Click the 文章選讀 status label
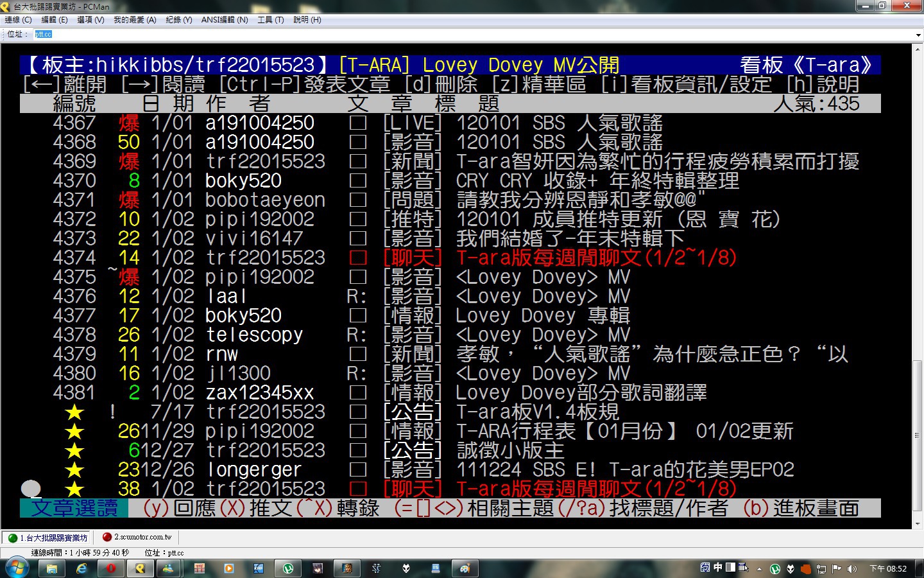 click(74, 508)
